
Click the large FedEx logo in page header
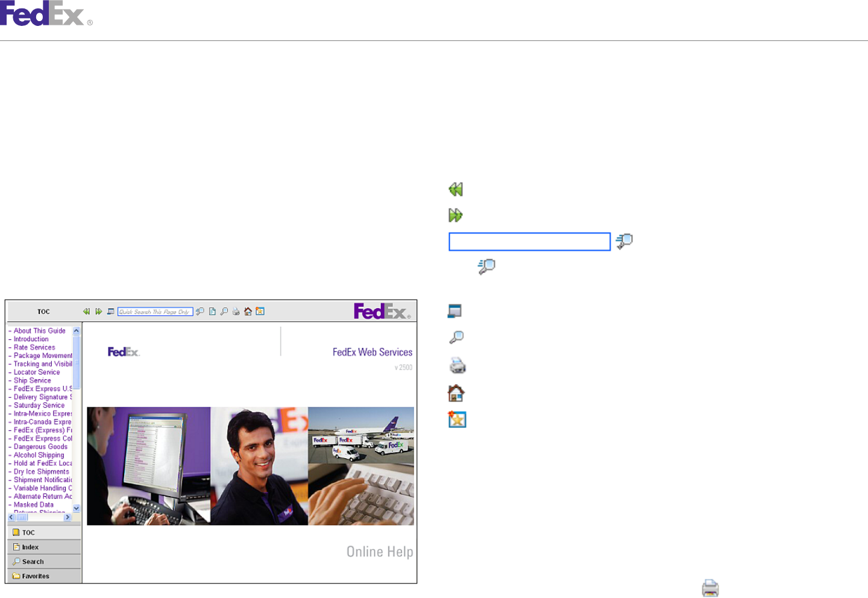tap(46, 13)
